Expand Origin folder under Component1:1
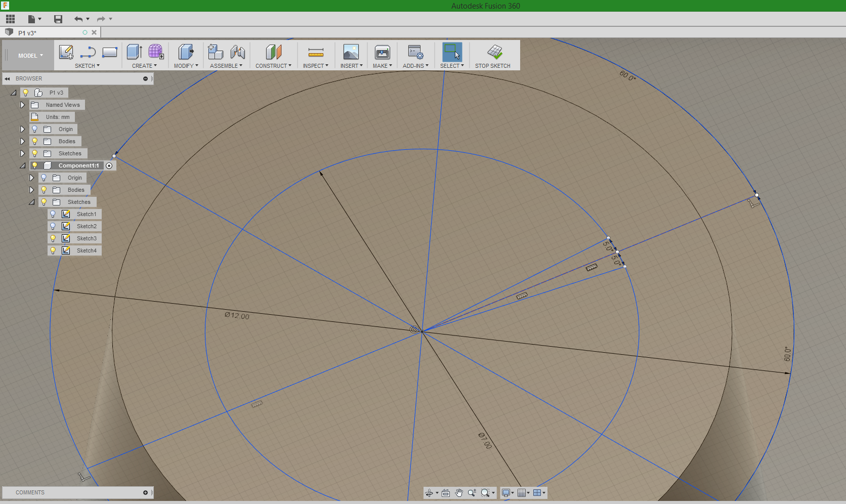Viewport: 846px width, 504px height. coord(31,178)
